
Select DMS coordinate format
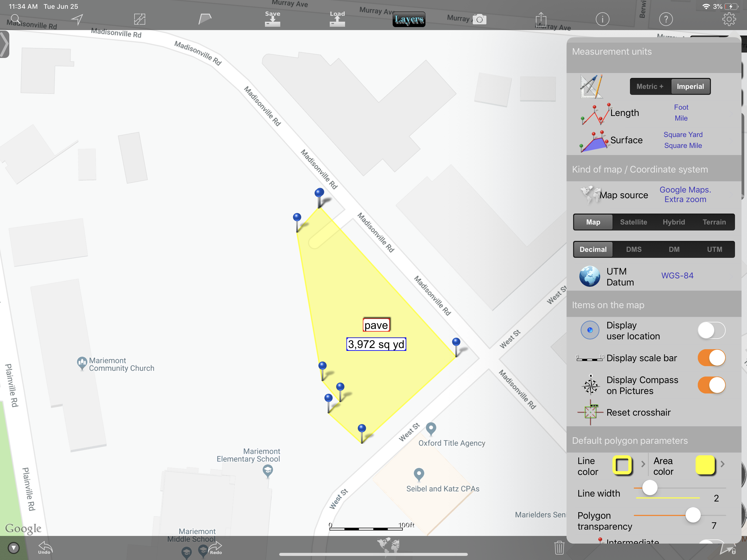(x=634, y=249)
